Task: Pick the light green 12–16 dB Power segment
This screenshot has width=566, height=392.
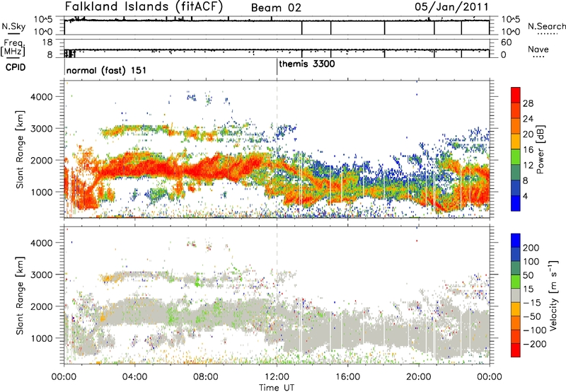Action: pos(516,157)
